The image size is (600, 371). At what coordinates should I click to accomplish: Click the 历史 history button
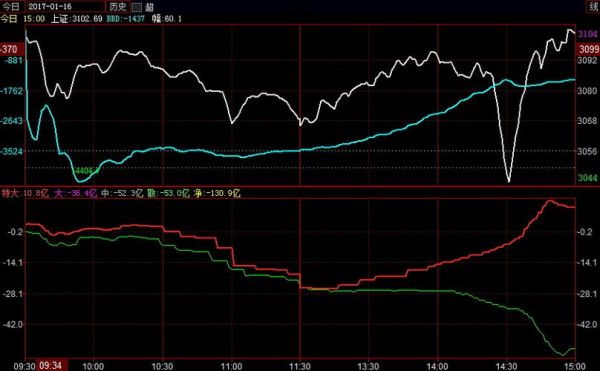click(x=117, y=7)
